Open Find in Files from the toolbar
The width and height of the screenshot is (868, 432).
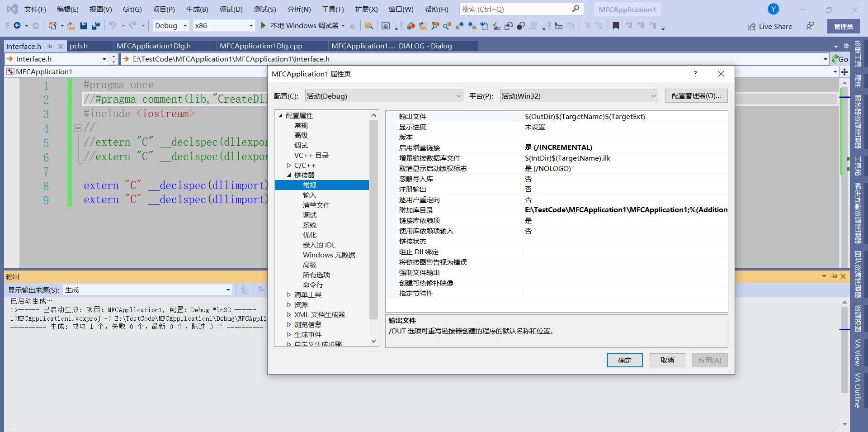(369, 26)
